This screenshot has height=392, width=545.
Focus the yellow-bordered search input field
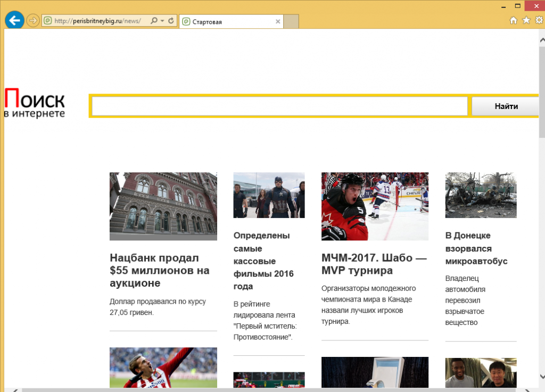[x=279, y=106]
